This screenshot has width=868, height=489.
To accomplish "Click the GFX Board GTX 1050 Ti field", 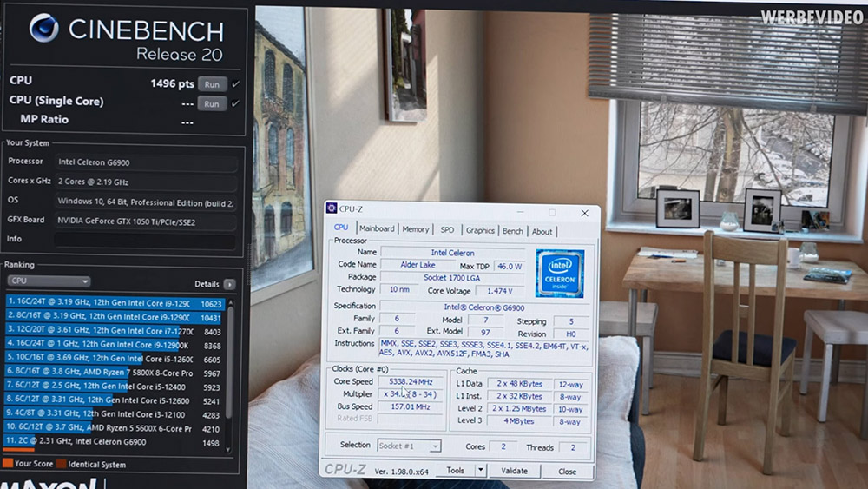I will pyautogui.click(x=146, y=221).
